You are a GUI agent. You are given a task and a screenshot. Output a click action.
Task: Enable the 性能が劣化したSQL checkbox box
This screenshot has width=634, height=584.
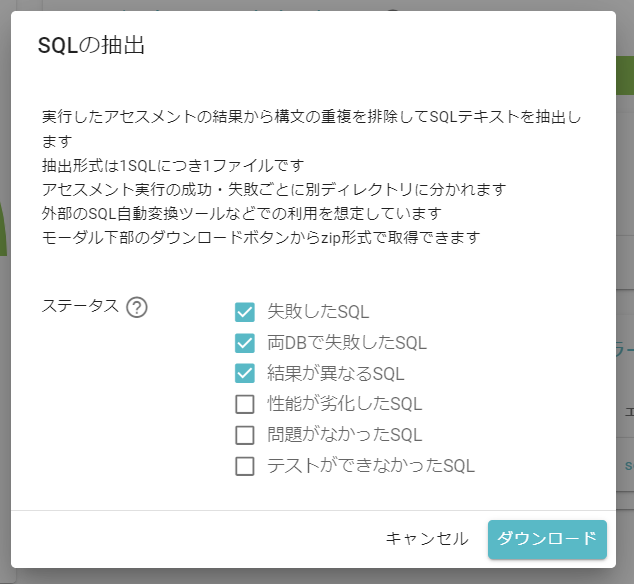(x=245, y=404)
